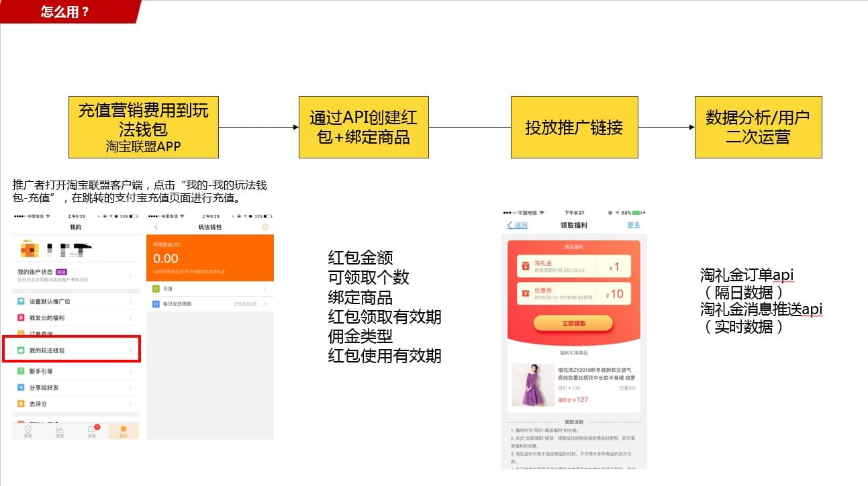The height and width of the screenshot is (486, 868).
Task: Click the 数据分析/用户二次运营 box
Action: click(x=758, y=127)
